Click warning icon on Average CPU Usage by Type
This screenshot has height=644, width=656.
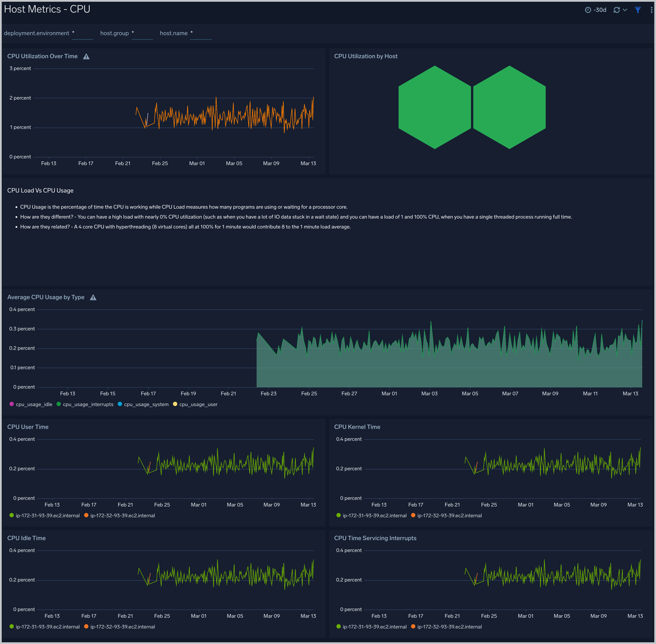pyautogui.click(x=93, y=297)
